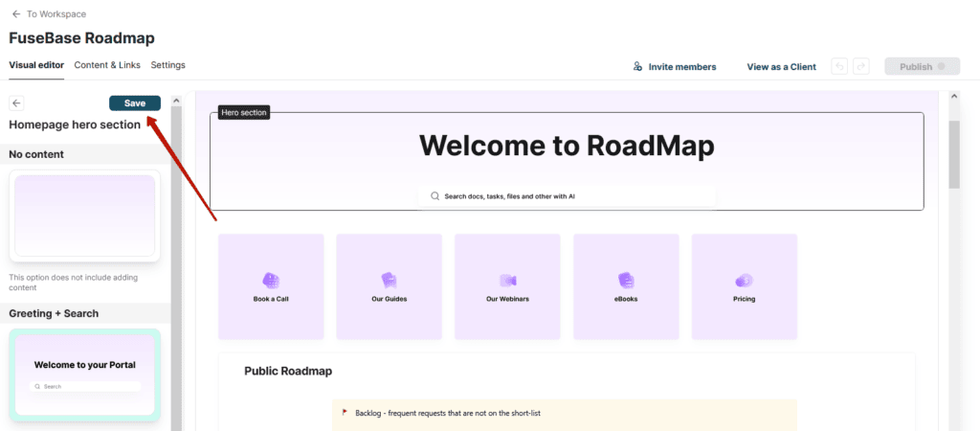Click the back arrow next to To Workspace
The height and width of the screenshot is (431, 980).
pyautogui.click(x=16, y=13)
